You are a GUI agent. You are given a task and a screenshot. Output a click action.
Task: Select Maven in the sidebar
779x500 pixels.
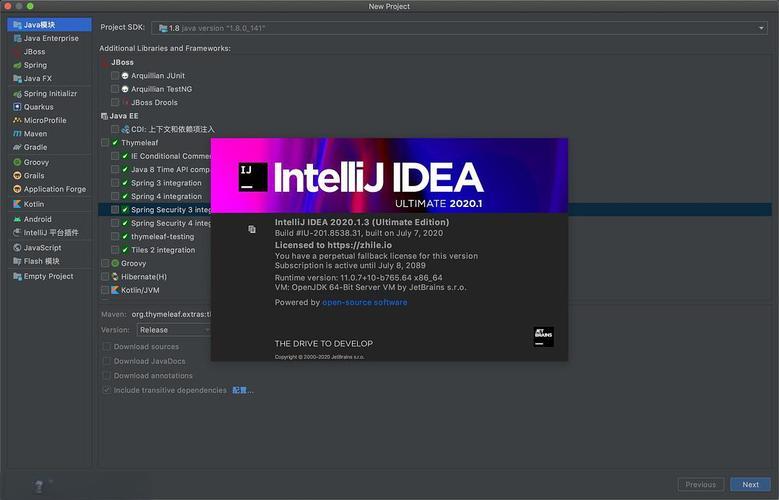tap(49, 134)
